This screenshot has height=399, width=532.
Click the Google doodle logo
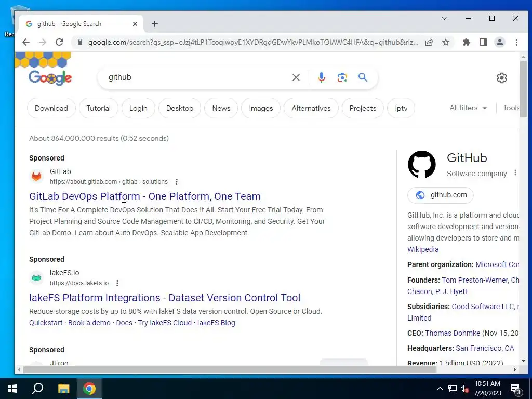coord(50,77)
